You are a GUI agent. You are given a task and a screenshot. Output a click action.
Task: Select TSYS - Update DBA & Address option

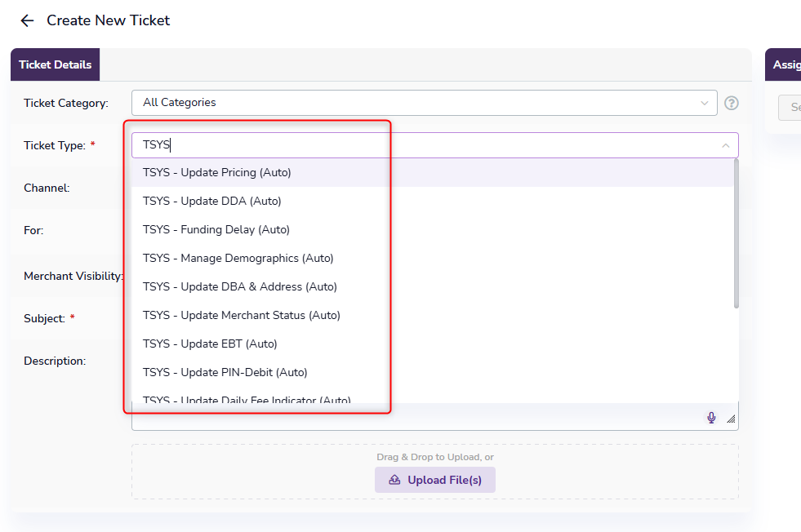(239, 286)
